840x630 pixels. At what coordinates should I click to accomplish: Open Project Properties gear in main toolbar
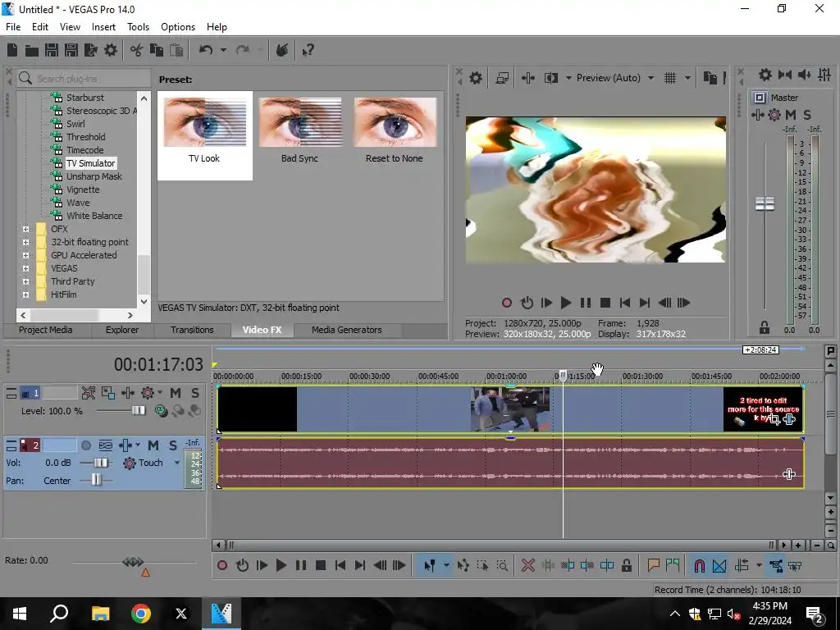tap(111, 50)
